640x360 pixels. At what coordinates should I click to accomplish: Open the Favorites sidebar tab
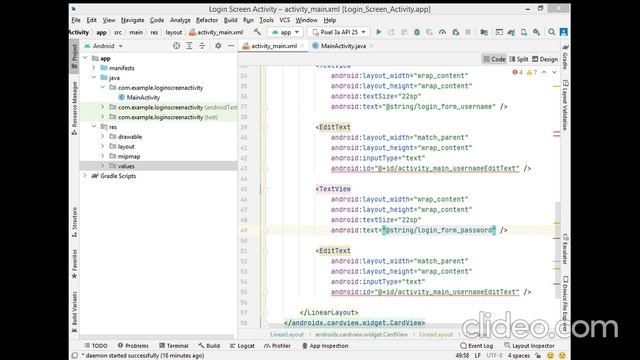74,264
